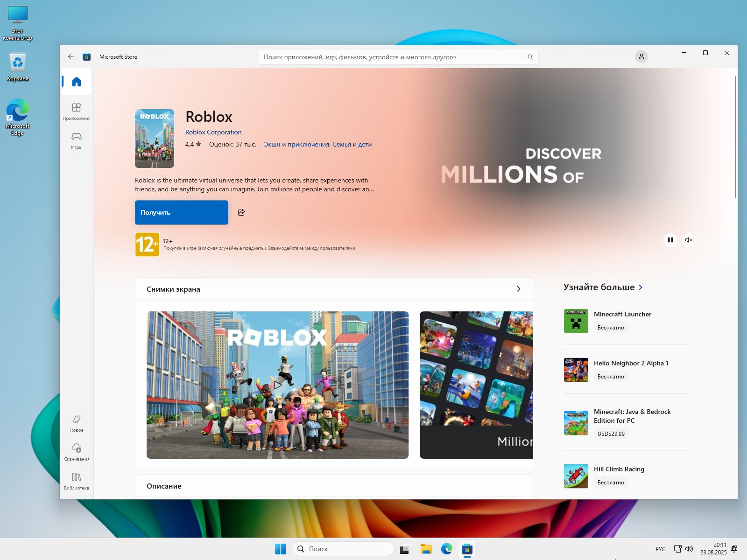The image size is (747, 560).
Task: Click the Microsoft Store logo icon in title bar
Action: [86, 57]
